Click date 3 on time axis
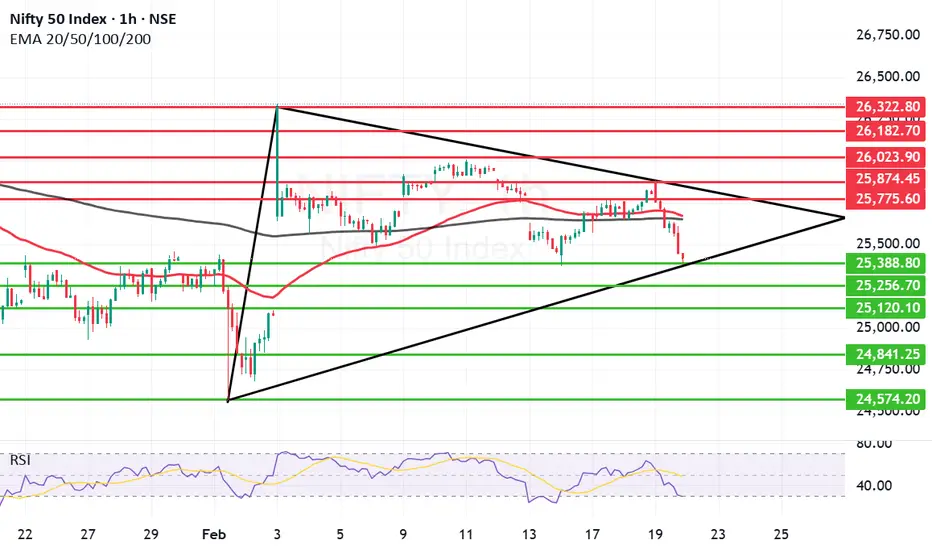Image resolution: width=932 pixels, height=550 pixels. coord(277,535)
